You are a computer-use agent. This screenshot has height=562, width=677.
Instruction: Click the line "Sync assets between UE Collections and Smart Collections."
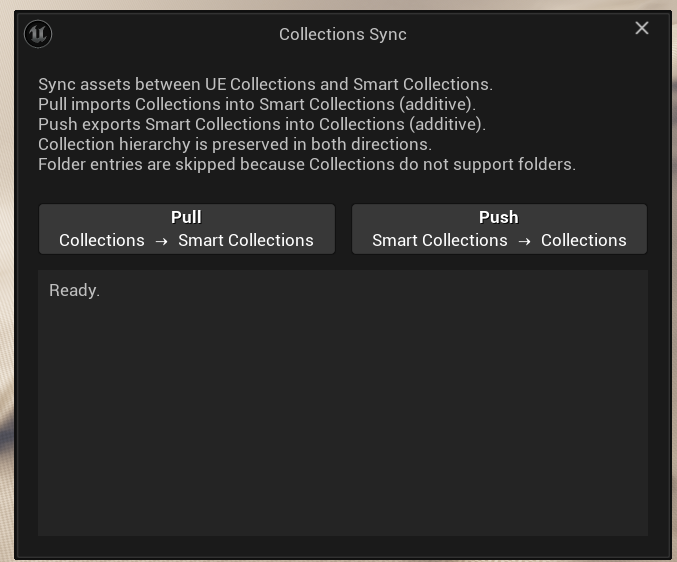point(265,84)
